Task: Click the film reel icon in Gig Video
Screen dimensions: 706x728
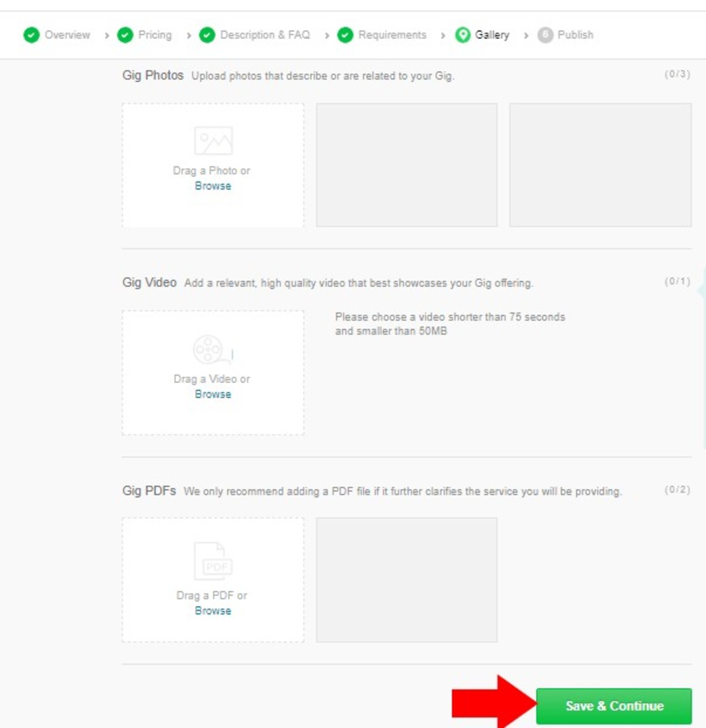Action: 210,348
